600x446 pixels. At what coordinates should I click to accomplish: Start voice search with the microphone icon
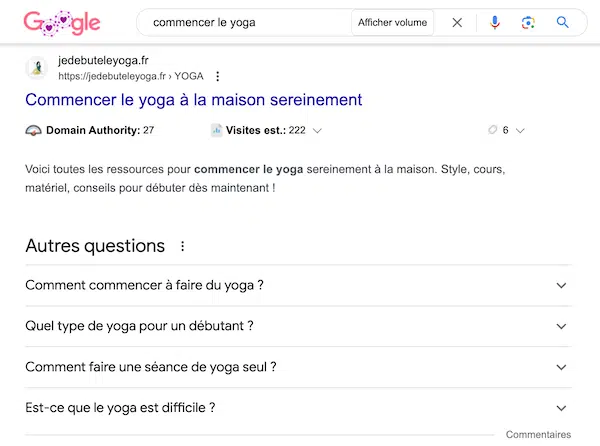495,22
